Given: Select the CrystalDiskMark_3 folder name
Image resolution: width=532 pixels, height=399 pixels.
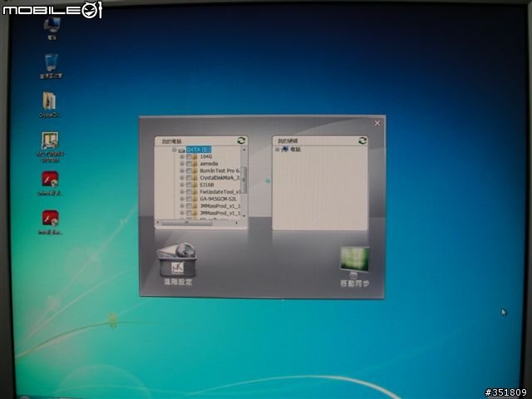Looking at the screenshot, I should 219,178.
